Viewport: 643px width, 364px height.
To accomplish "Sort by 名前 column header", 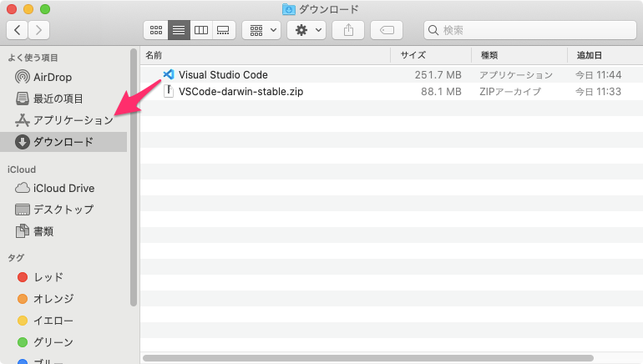I will point(266,55).
